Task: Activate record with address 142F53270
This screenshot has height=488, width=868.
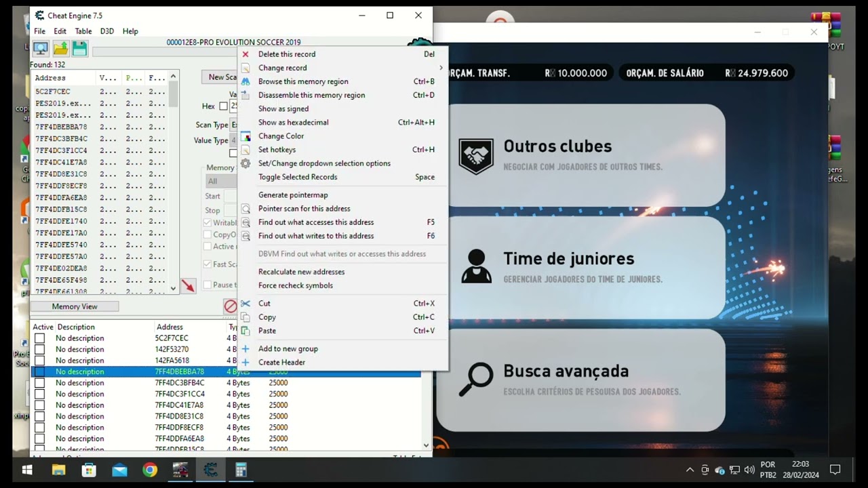Action: (x=39, y=350)
